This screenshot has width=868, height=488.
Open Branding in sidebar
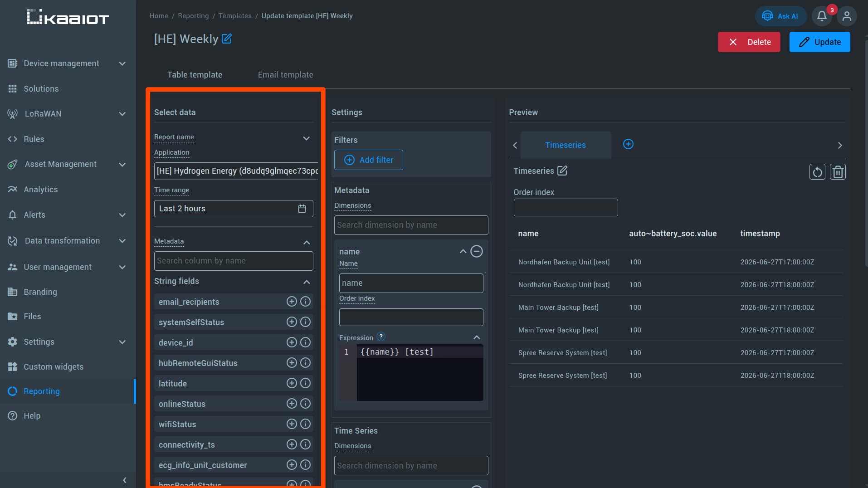(x=40, y=292)
